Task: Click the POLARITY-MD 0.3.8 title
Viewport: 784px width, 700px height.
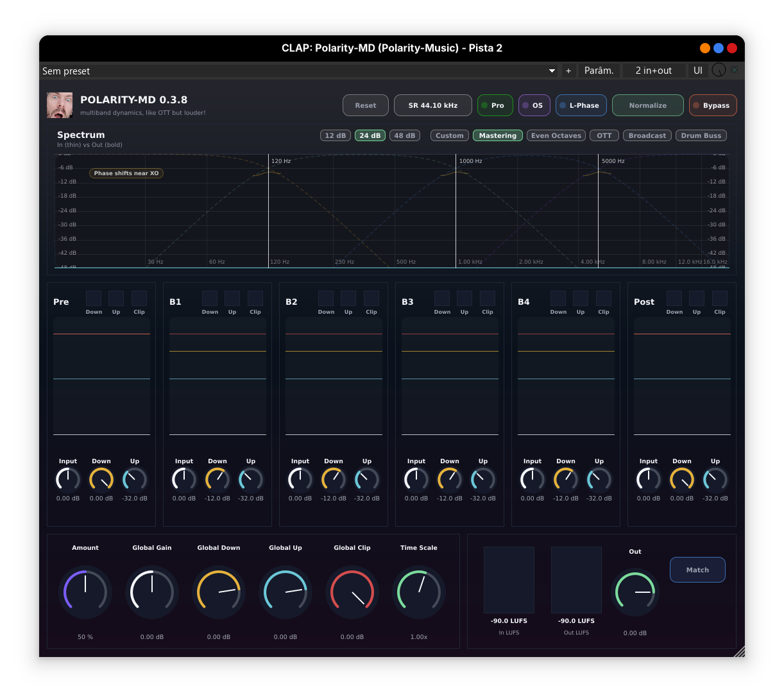Action: point(134,99)
